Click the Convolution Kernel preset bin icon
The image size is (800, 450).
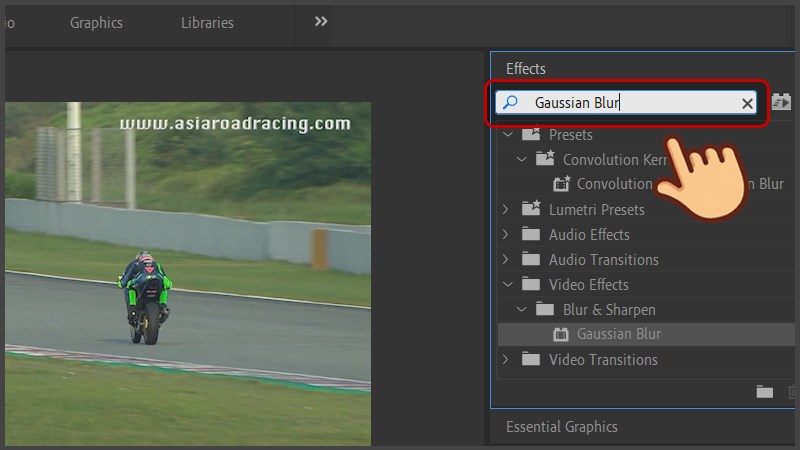click(545, 159)
